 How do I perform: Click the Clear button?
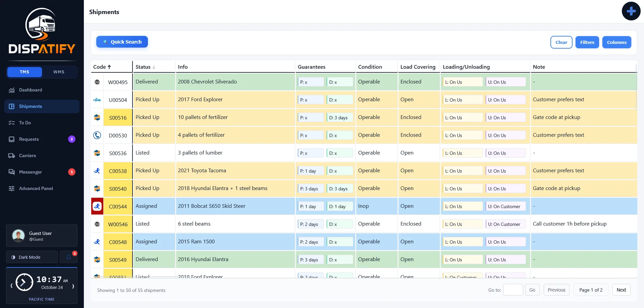pyautogui.click(x=561, y=42)
